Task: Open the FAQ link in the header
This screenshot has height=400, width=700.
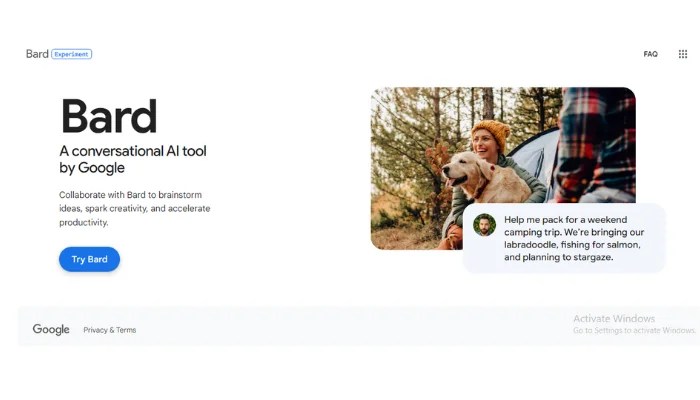Action: tap(650, 54)
